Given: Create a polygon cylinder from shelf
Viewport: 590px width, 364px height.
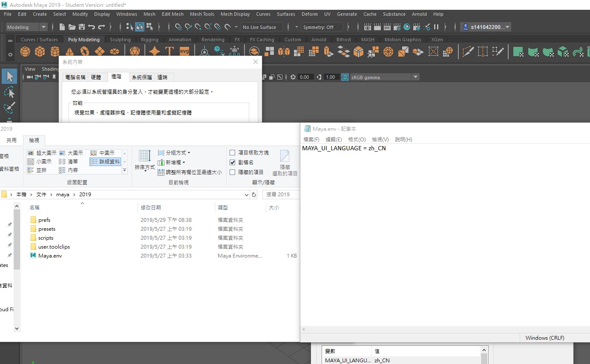Looking at the screenshot, I should (55, 52).
